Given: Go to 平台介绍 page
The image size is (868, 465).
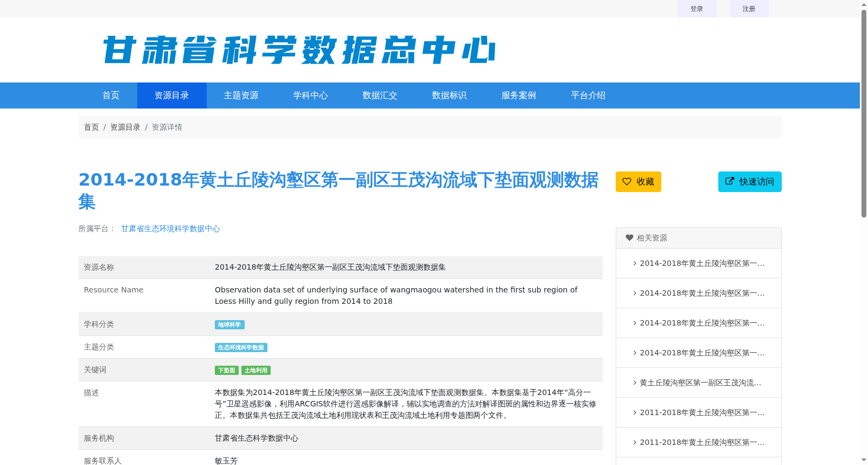Looking at the screenshot, I should [x=589, y=95].
